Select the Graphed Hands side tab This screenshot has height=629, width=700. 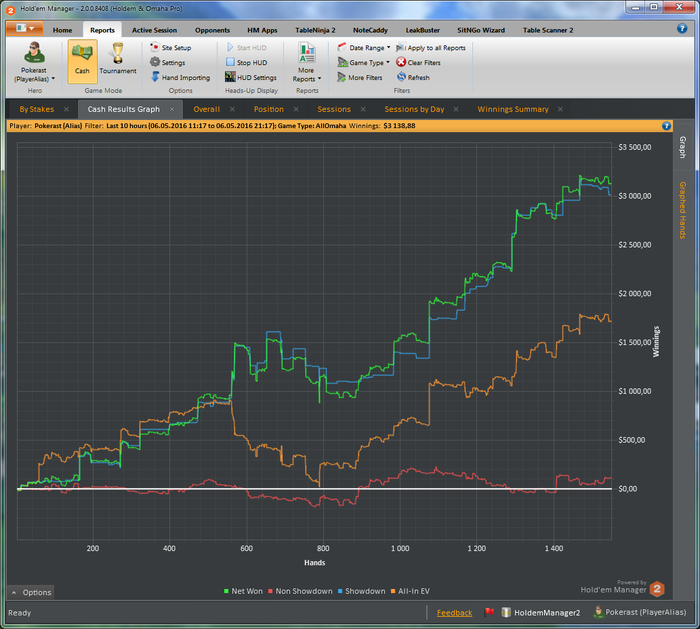683,210
